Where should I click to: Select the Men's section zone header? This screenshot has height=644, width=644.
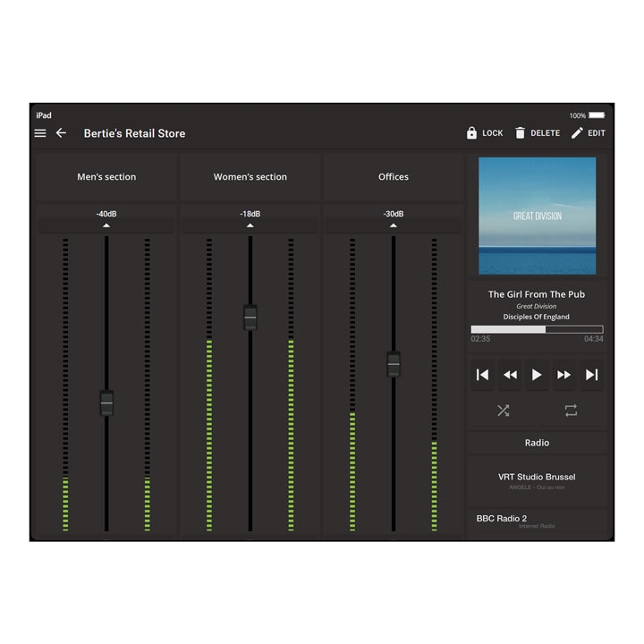pyautogui.click(x=106, y=177)
